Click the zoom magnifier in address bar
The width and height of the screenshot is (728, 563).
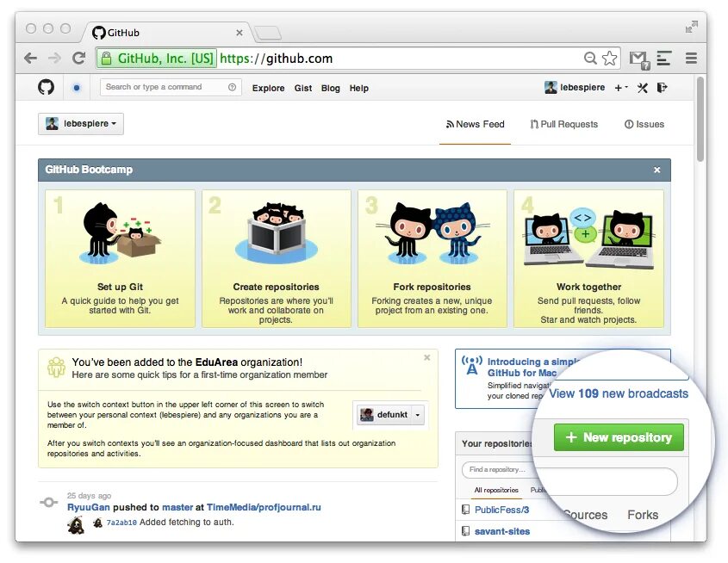(590, 58)
